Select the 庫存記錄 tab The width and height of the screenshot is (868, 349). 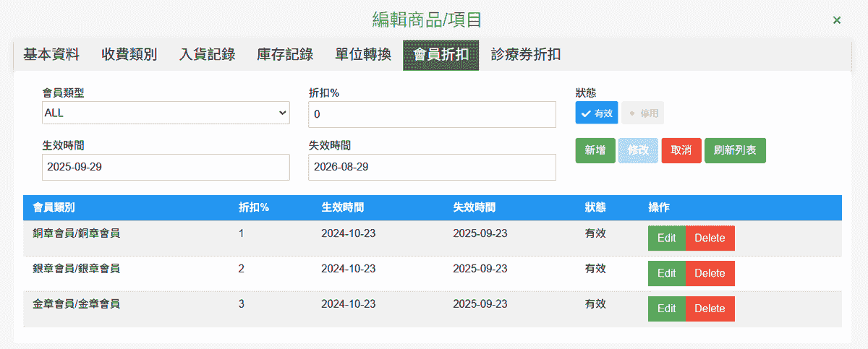pyautogui.click(x=285, y=55)
